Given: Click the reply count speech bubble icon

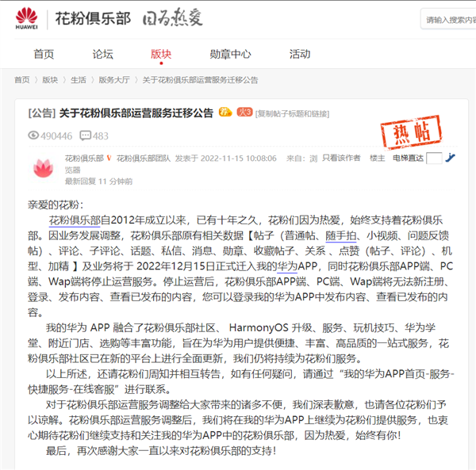Looking at the screenshot, I should 86,136.
